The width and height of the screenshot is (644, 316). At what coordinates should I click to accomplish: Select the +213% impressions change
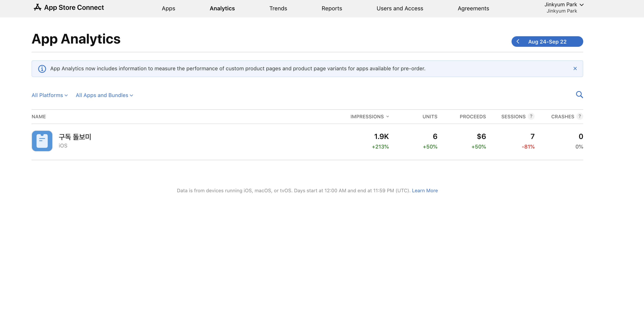coord(380,147)
